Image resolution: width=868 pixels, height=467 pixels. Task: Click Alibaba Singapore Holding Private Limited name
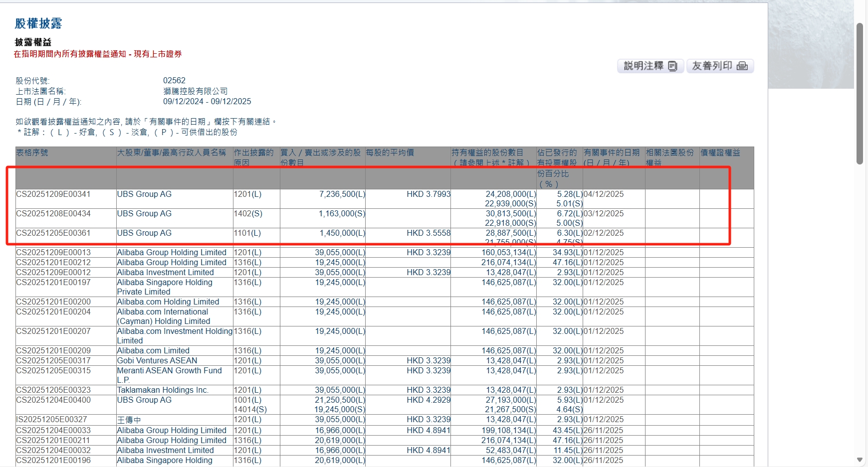(165, 287)
